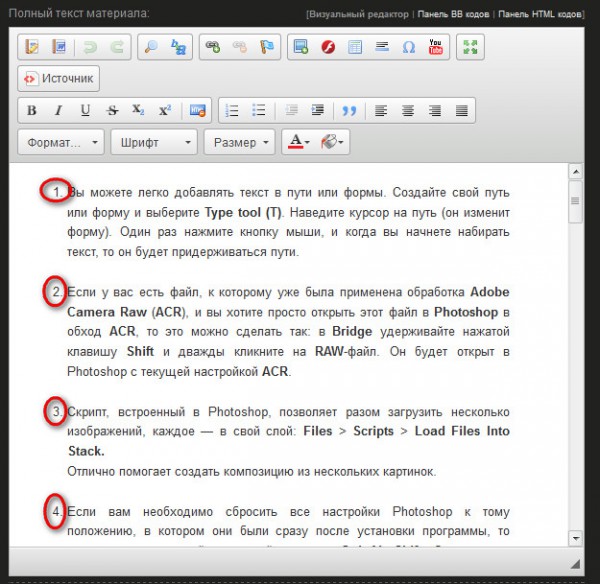Screen dimensions: 600x584
Task: Switch to Визуальный редактор
Action: point(359,15)
